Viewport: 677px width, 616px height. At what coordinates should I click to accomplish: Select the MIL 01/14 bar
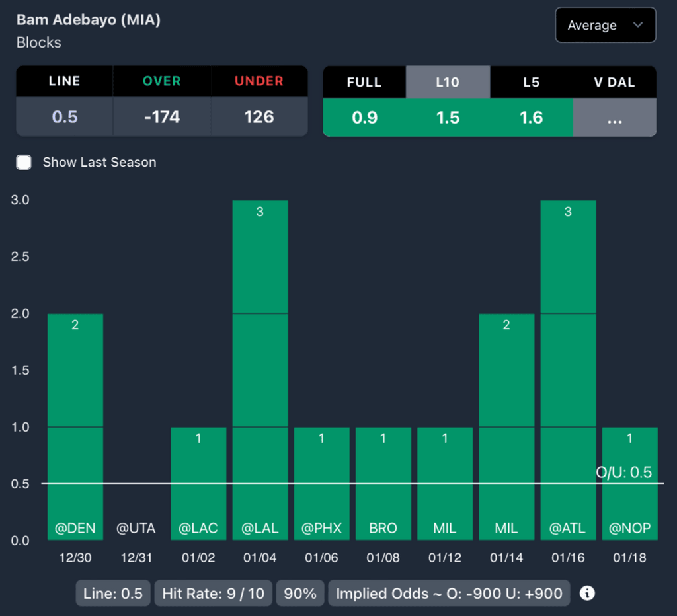(506, 427)
